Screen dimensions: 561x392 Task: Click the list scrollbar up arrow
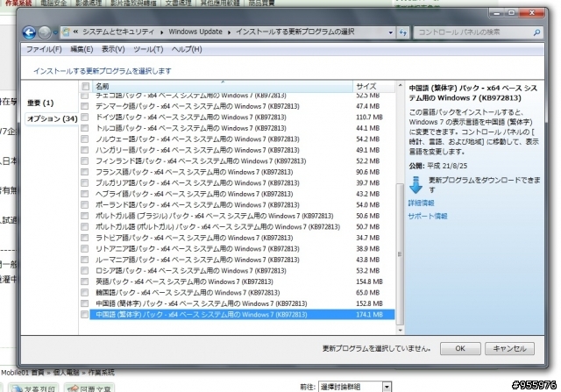400,86
